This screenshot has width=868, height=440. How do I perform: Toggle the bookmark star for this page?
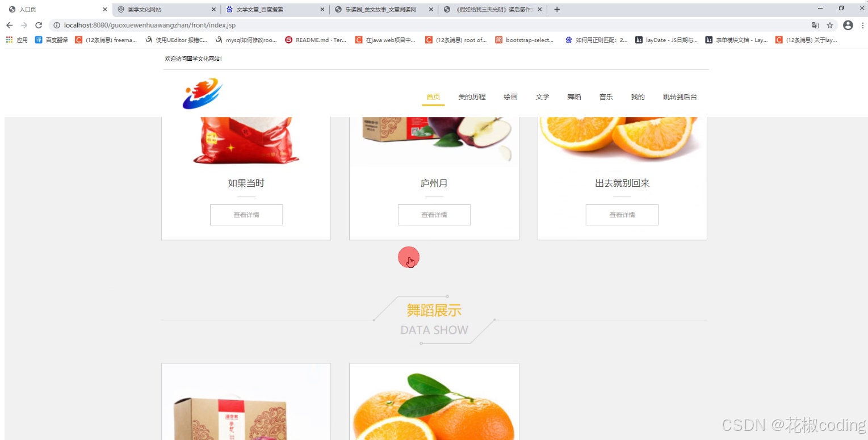click(831, 25)
